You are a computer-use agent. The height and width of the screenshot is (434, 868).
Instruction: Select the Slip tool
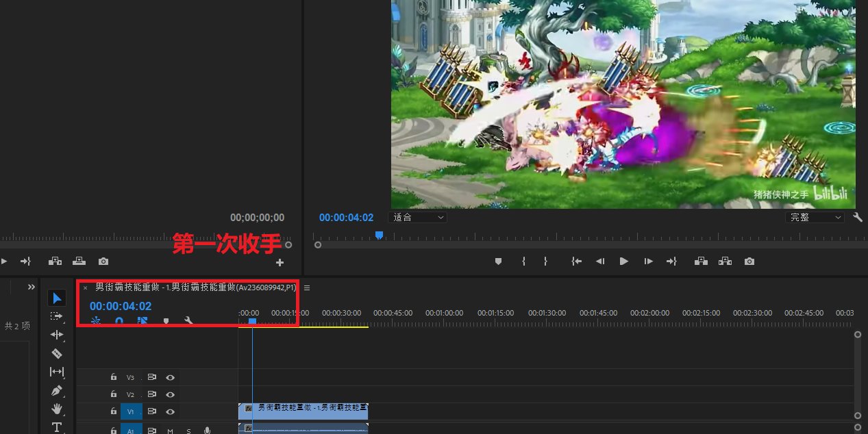click(57, 372)
